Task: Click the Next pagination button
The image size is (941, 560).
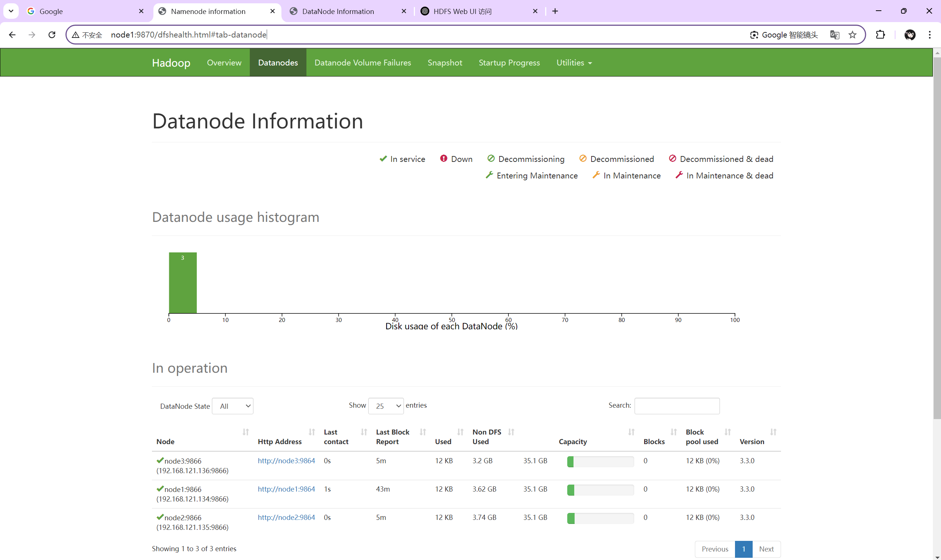Action: click(766, 549)
